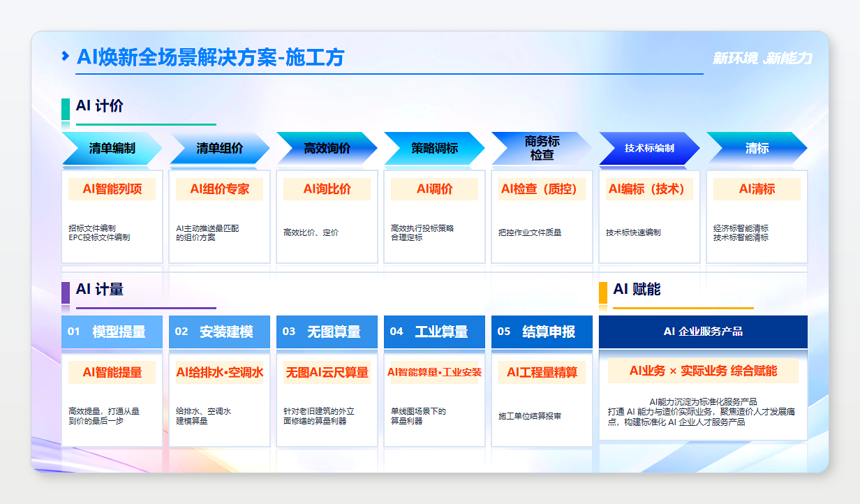The width and height of the screenshot is (860, 504).
Task: Select the AI工程量精算 label
Action: [542, 373]
